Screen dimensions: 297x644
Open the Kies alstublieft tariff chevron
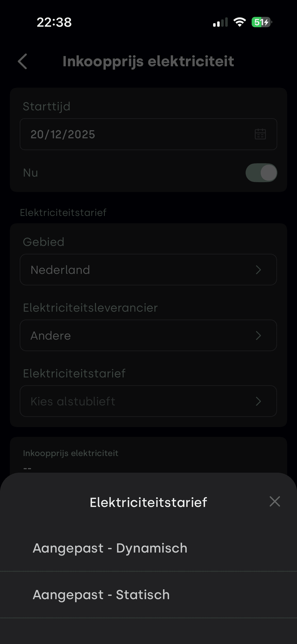click(x=258, y=401)
